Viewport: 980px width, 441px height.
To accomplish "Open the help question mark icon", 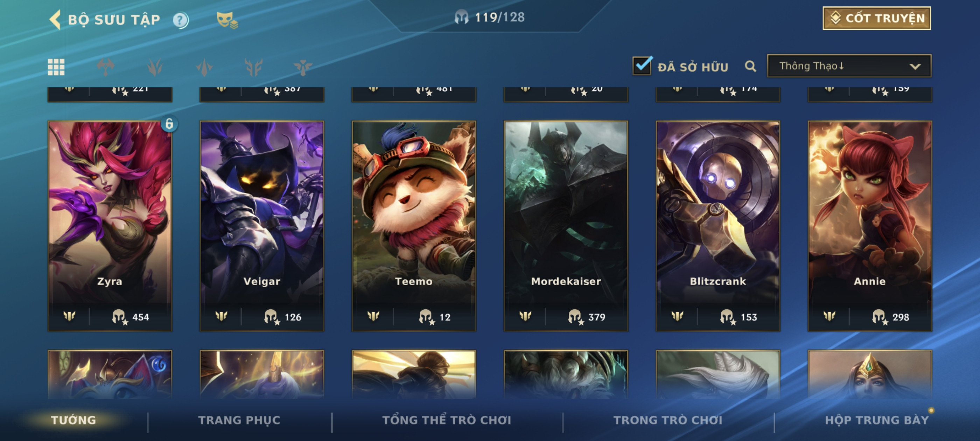I will pos(180,20).
